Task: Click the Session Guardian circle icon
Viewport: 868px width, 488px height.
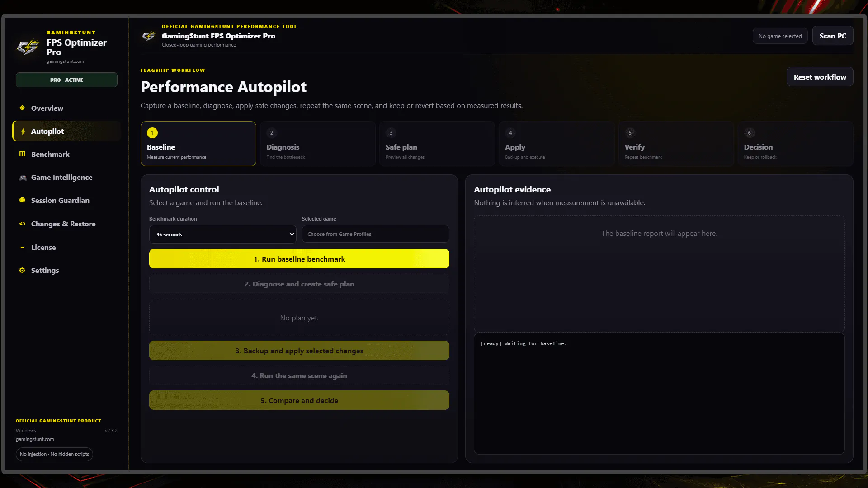Action: tap(22, 200)
